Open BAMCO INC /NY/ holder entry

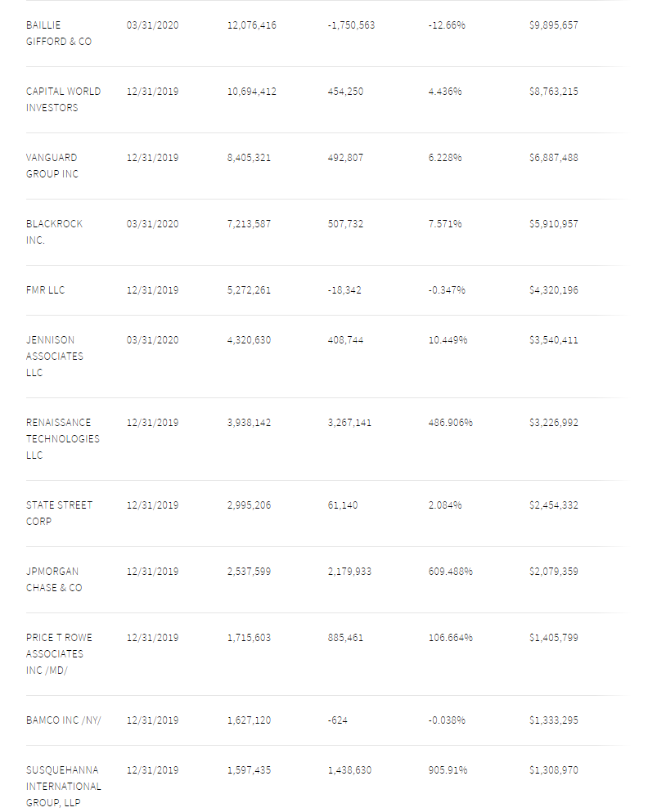click(x=63, y=720)
